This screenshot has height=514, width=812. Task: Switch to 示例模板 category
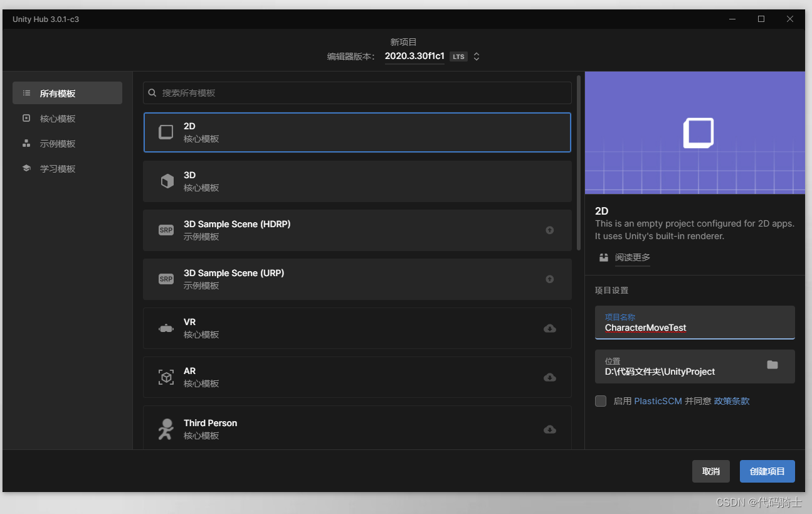(26, 143)
